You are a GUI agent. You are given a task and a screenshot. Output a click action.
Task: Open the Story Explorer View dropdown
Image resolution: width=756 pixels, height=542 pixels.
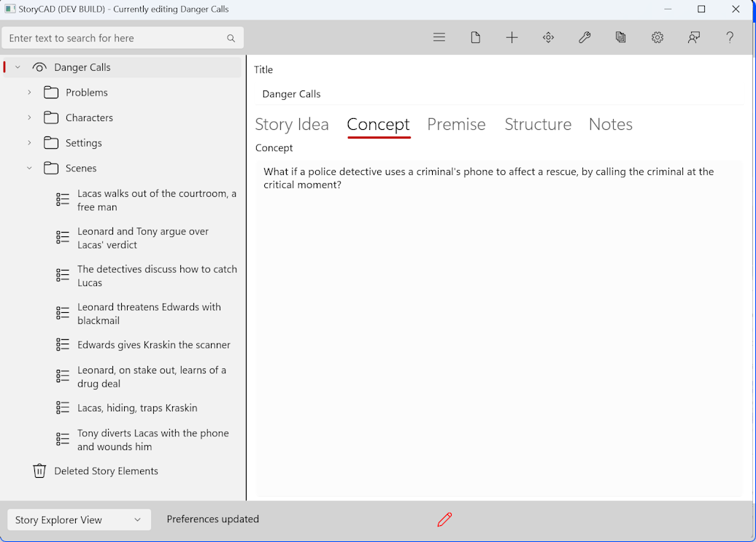point(79,520)
